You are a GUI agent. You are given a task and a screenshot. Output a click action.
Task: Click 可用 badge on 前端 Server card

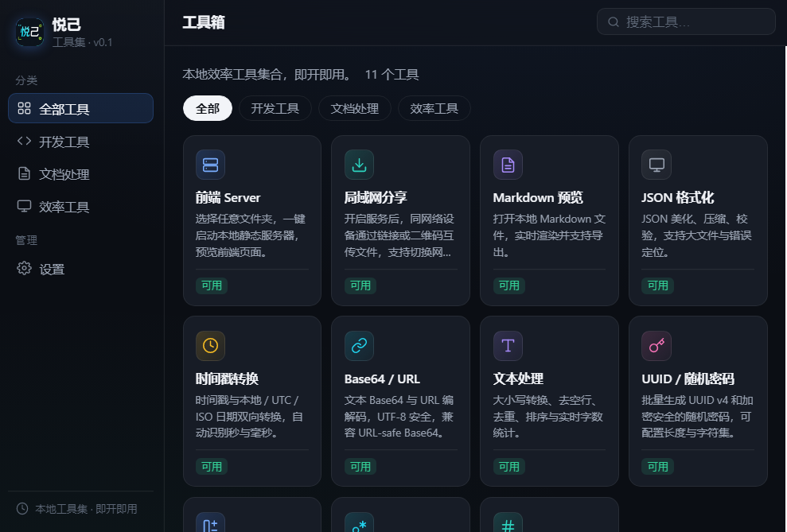tap(212, 285)
